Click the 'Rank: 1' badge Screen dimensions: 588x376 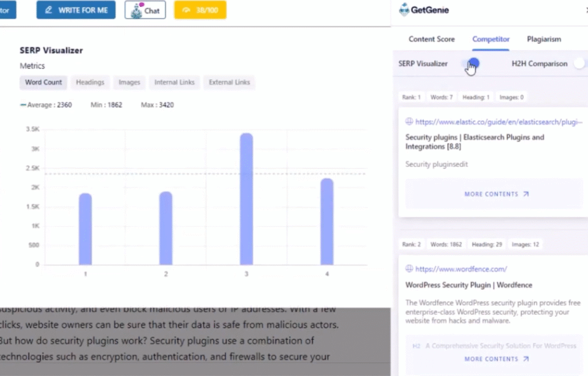pyautogui.click(x=411, y=97)
